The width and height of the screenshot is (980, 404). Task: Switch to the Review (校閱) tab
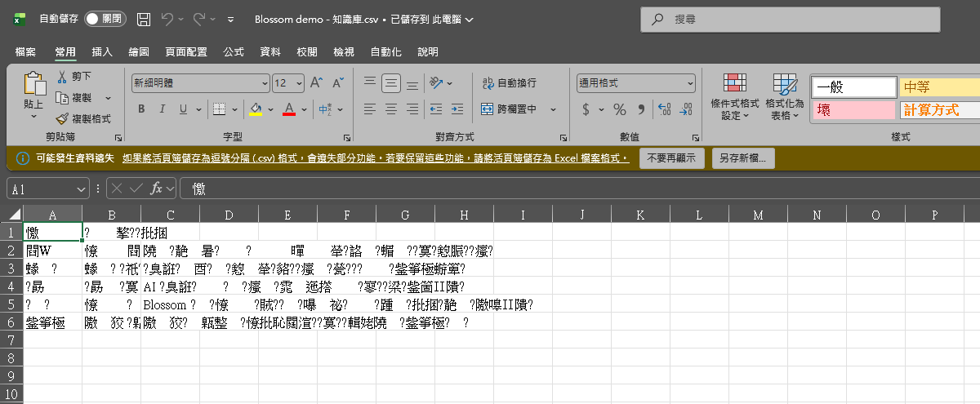click(x=307, y=52)
